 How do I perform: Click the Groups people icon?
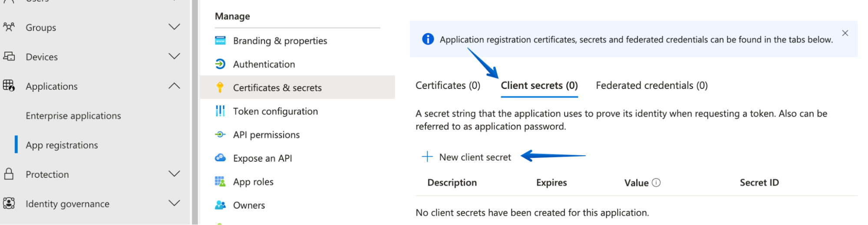tap(9, 27)
